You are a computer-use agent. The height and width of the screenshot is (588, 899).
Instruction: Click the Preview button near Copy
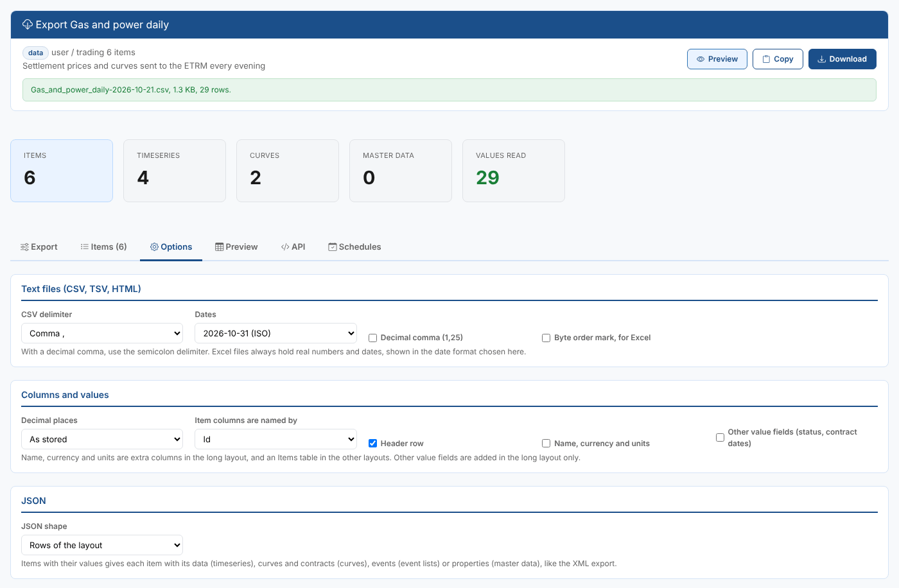point(717,59)
